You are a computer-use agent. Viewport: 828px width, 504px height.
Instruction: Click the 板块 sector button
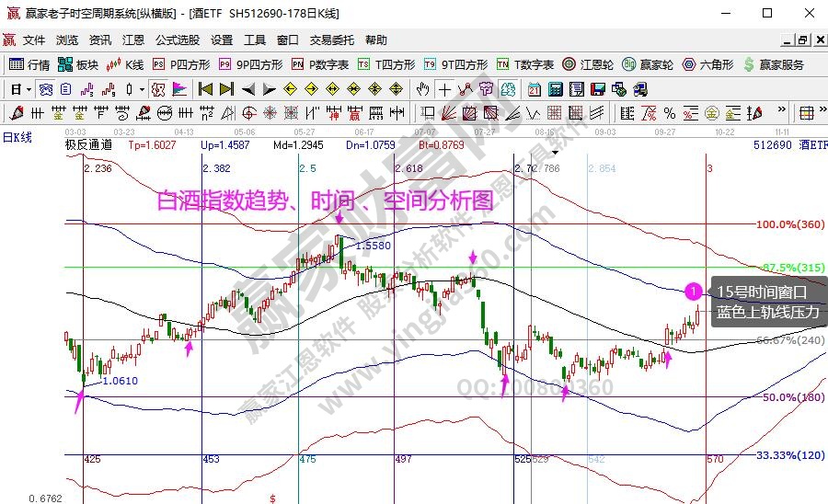77,64
